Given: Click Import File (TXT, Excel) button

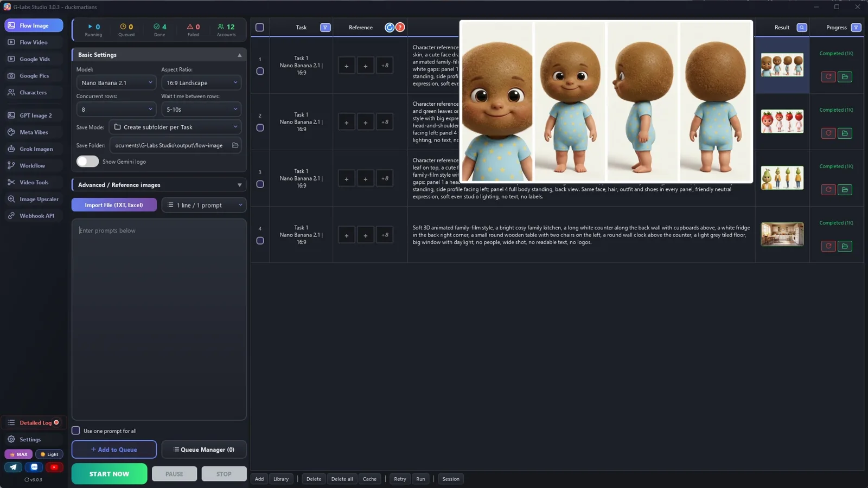Looking at the screenshot, I should click(114, 205).
